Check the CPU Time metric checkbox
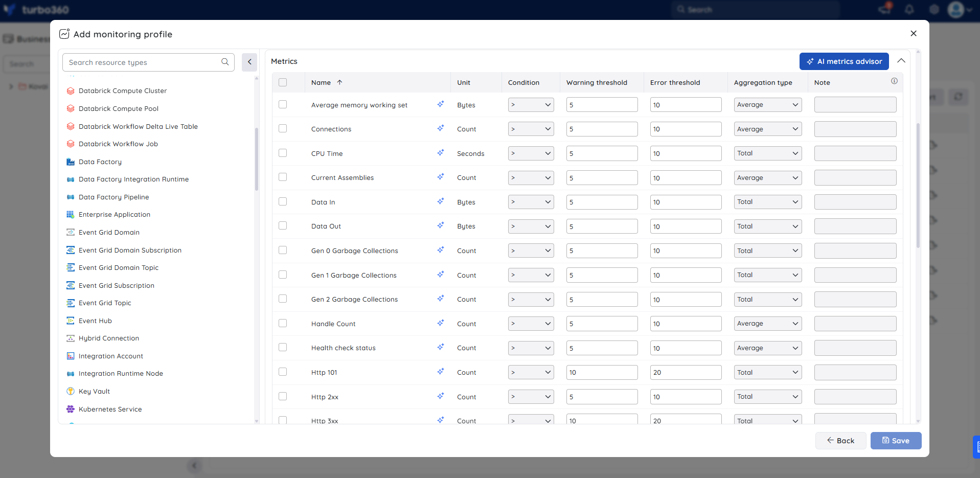 pyautogui.click(x=283, y=153)
